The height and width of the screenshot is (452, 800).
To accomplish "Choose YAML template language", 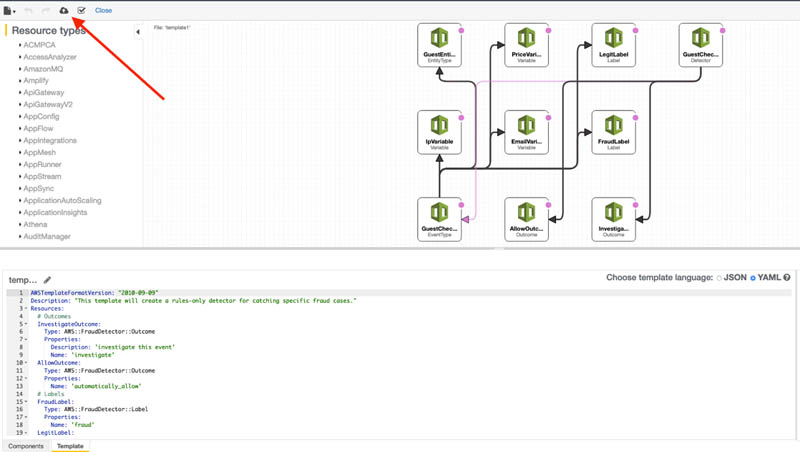I will (x=753, y=278).
